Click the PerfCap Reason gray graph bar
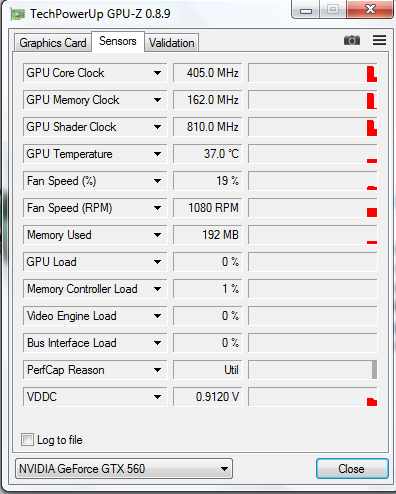The height and width of the screenshot is (494, 396). pyautogui.click(x=374, y=369)
